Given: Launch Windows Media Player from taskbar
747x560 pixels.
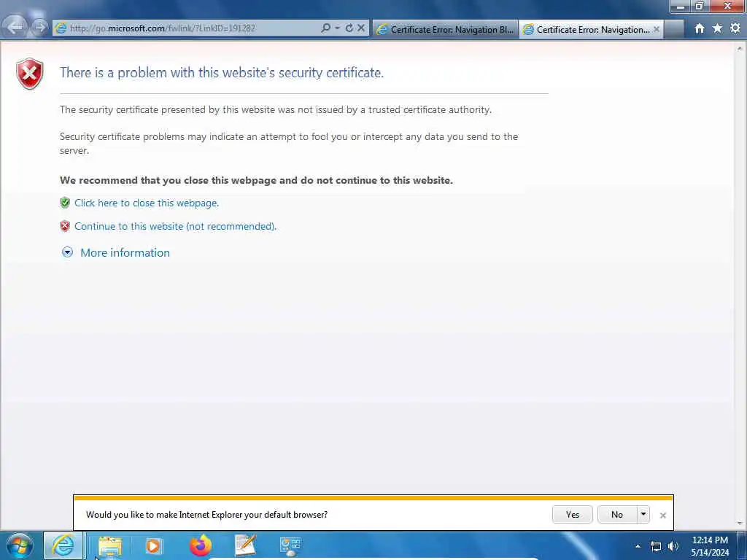Looking at the screenshot, I should [x=153, y=546].
